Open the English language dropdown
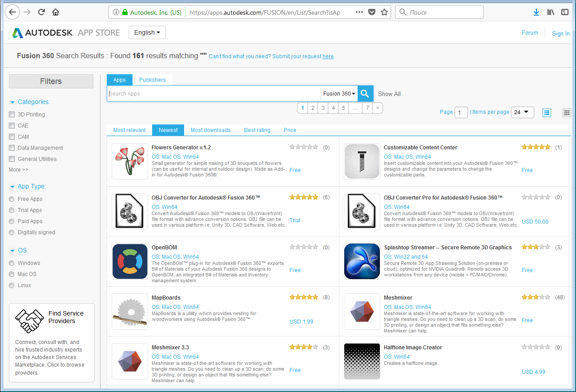576x392 pixels. (147, 32)
